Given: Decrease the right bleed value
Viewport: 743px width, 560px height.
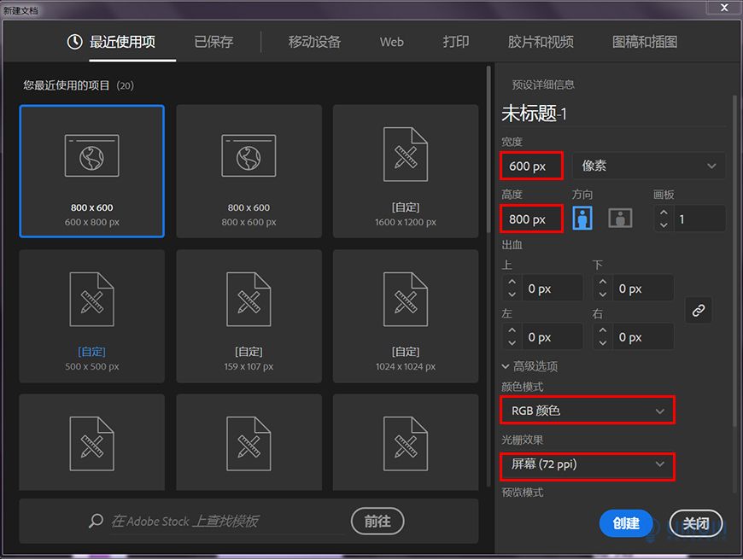Looking at the screenshot, I should [x=602, y=342].
